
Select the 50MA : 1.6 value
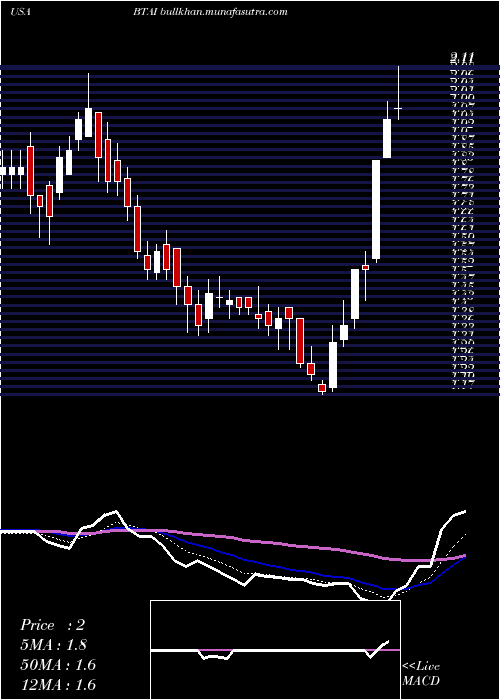click(x=58, y=665)
